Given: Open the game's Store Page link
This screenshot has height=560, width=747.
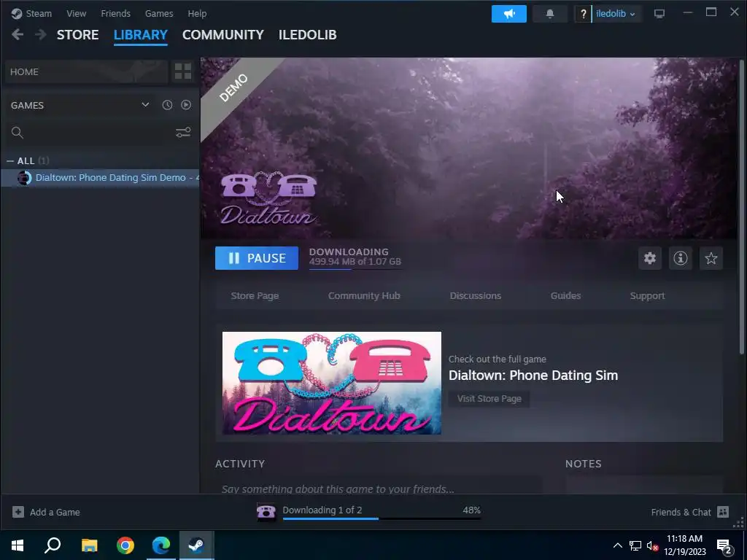Looking at the screenshot, I should coord(255,296).
